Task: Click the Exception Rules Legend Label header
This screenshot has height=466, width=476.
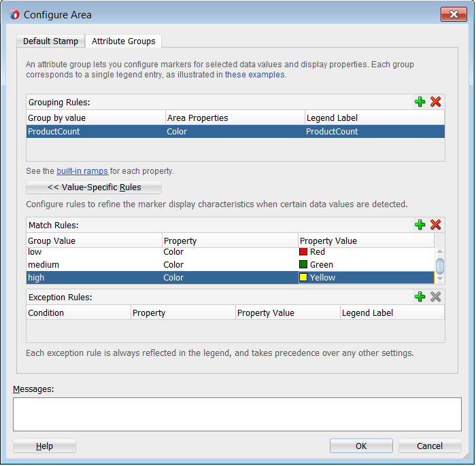Action: pos(392,312)
